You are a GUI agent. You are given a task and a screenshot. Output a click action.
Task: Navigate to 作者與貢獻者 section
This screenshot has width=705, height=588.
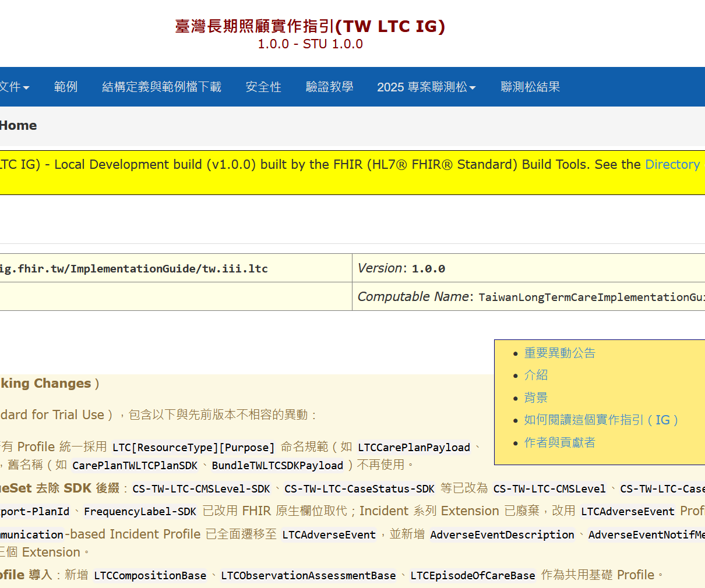point(559,443)
